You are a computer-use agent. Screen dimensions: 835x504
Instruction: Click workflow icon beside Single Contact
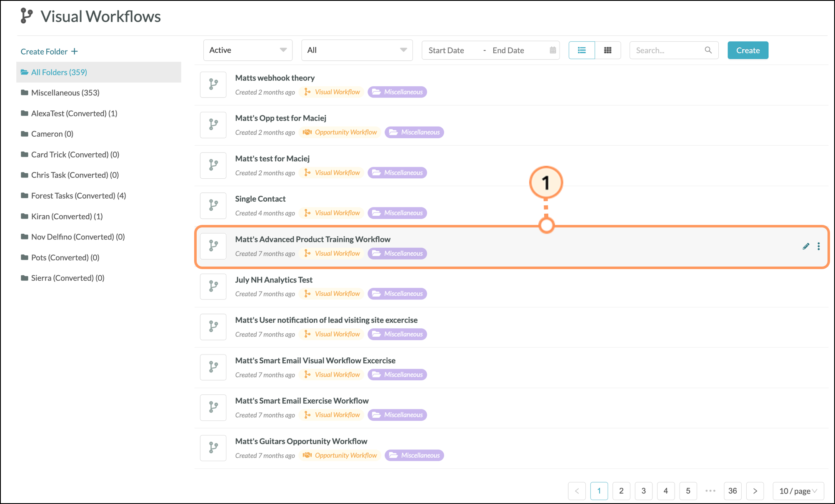coord(213,205)
